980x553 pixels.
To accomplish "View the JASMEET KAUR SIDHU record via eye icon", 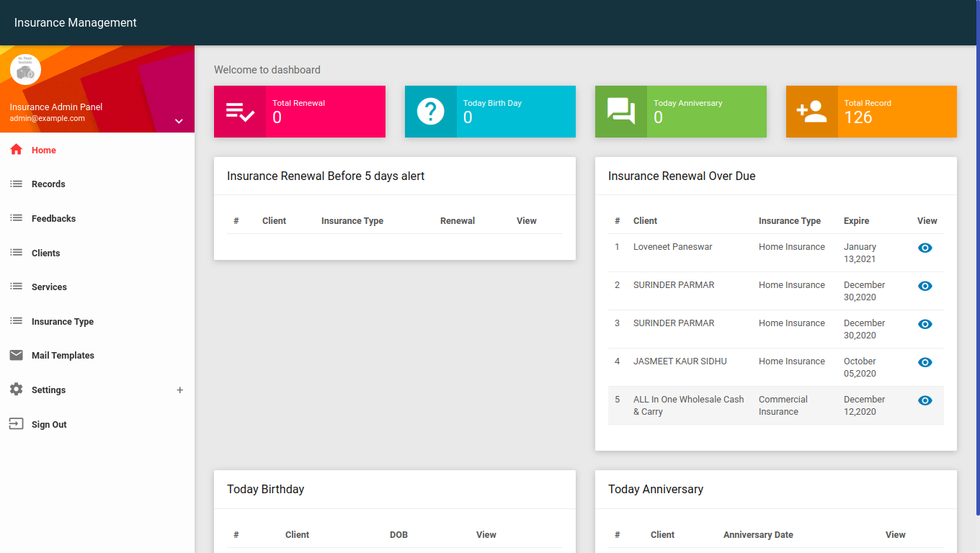I will coord(925,362).
